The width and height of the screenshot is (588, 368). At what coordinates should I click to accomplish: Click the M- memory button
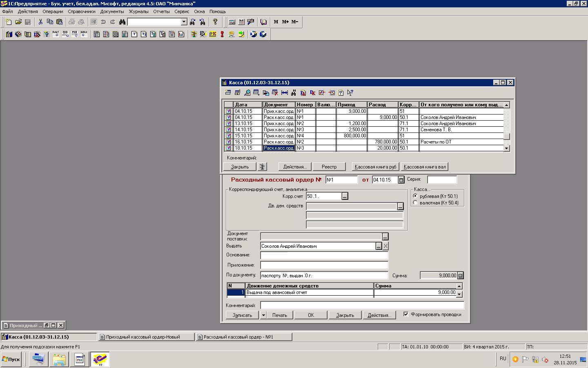295,22
